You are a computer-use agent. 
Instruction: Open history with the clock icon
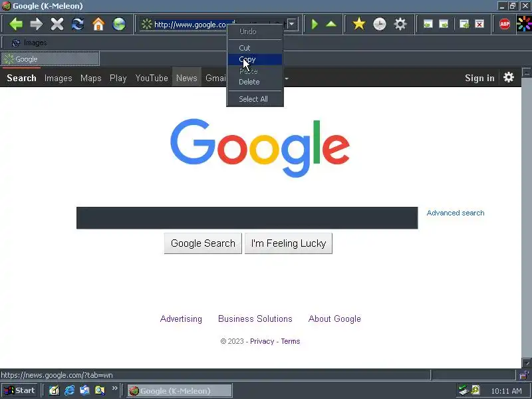coord(379,24)
